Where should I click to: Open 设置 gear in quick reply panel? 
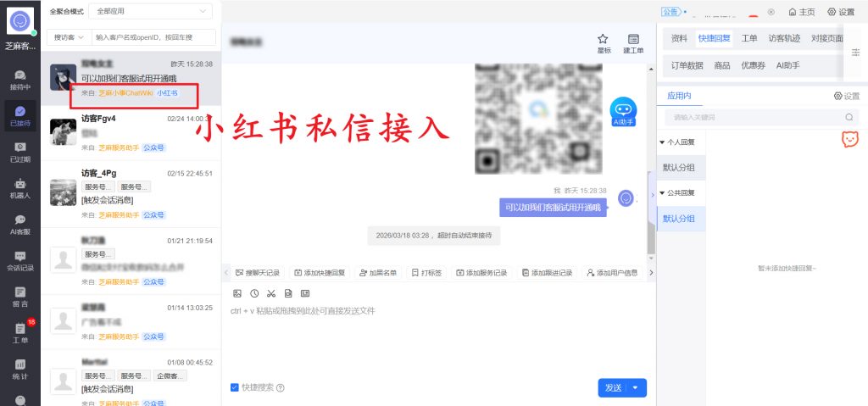tap(847, 96)
